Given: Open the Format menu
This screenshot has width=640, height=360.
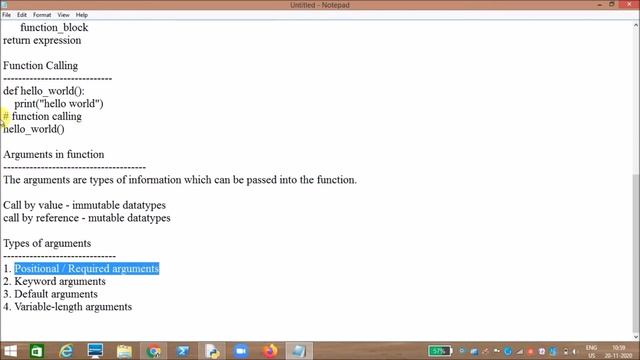Looking at the screenshot, I should [42, 15].
